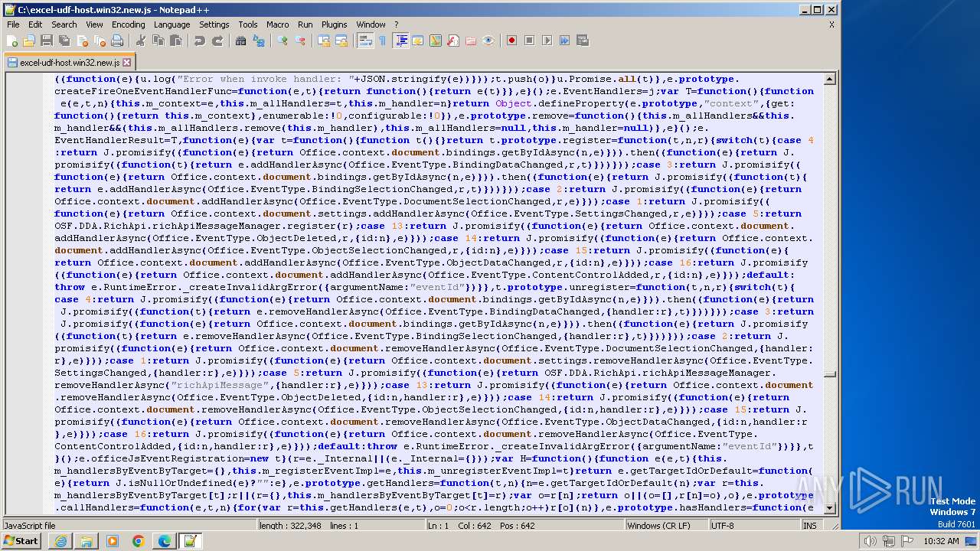Open the Language menu
Screen dimensions: 980x551
pyautogui.click(x=171, y=24)
